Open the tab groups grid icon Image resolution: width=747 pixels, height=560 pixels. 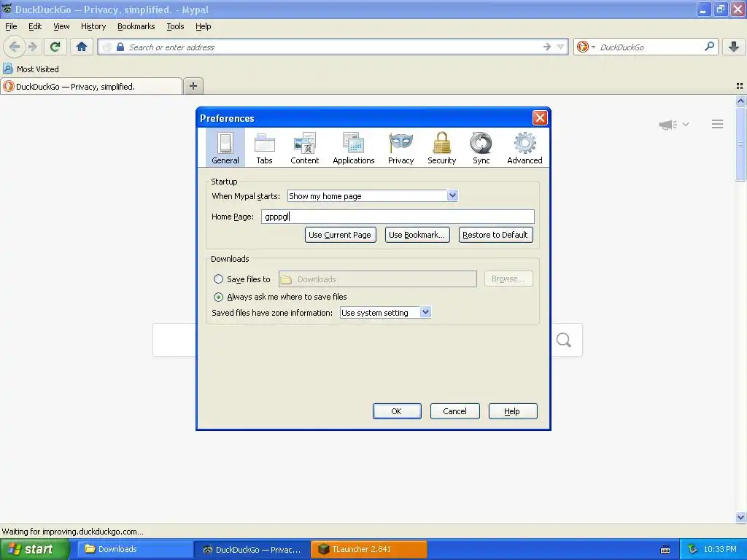pos(740,86)
